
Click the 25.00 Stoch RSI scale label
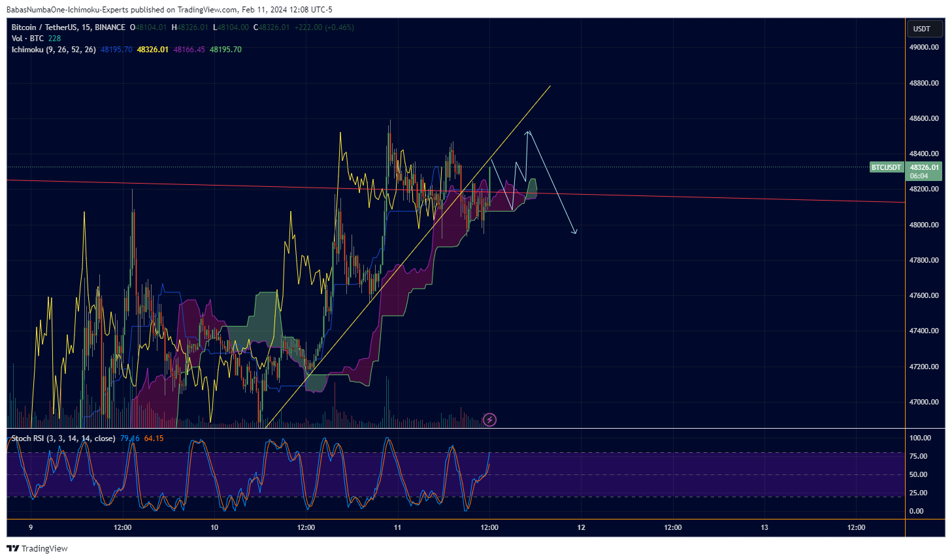(919, 493)
